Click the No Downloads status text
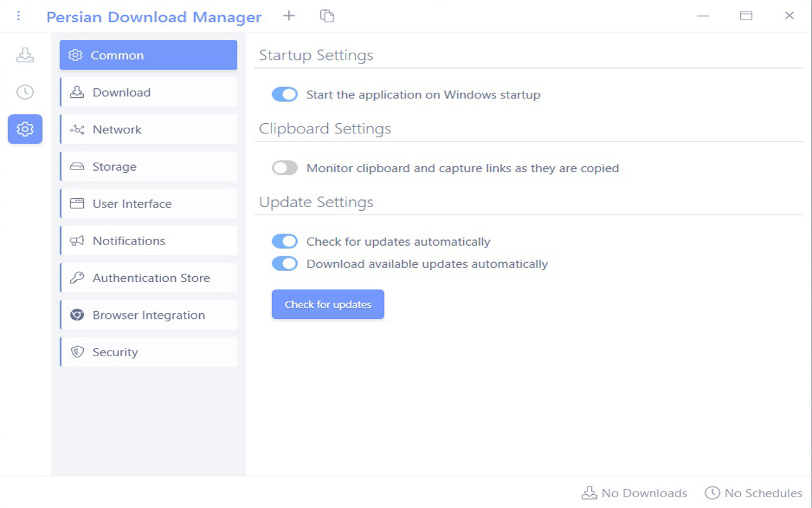The image size is (812, 508). [645, 493]
